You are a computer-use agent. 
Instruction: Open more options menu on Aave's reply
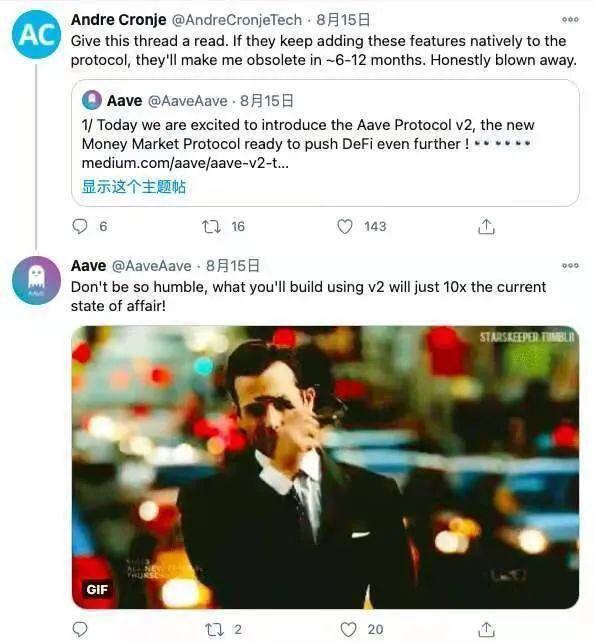pos(570,265)
